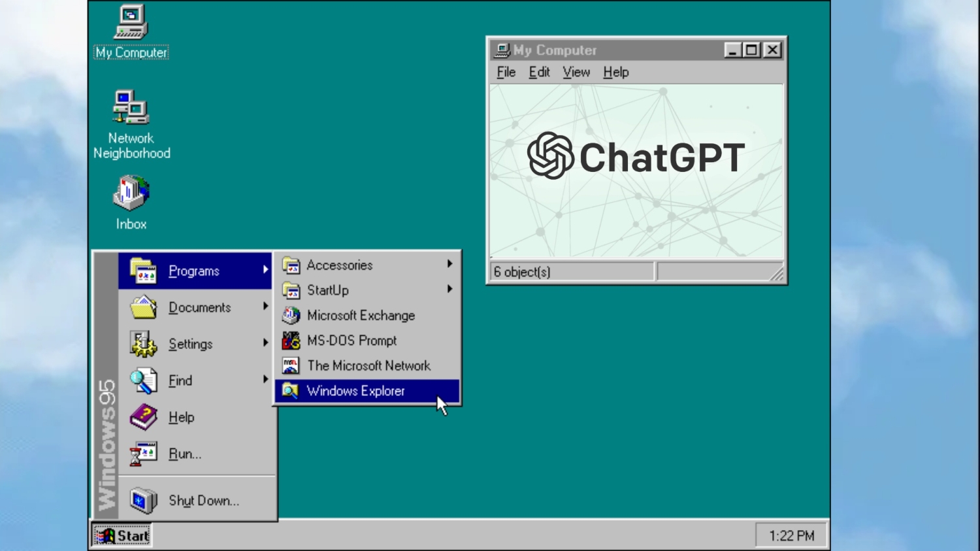Screen dimensions: 980x551
Task: Click the Shut Down monitor icon
Action: pyautogui.click(x=143, y=501)
